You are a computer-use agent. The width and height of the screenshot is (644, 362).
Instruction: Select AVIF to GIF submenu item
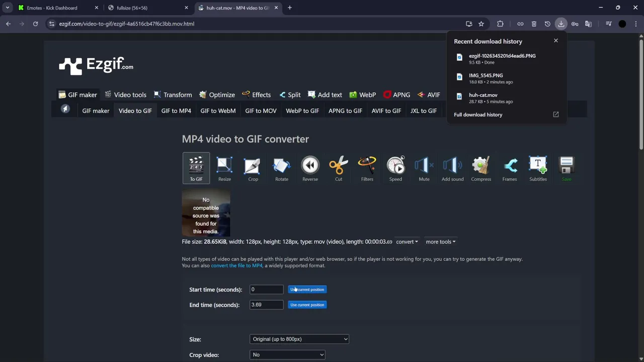386,111
